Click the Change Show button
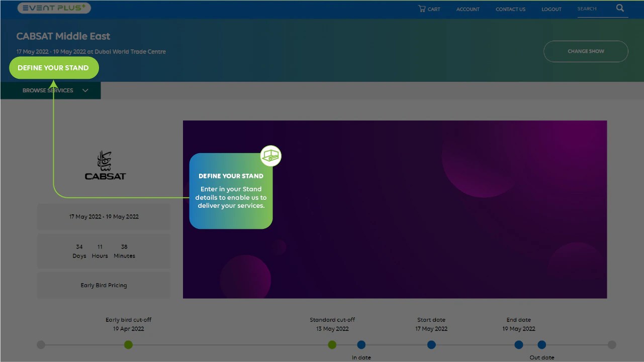Viewport: 644px width, 362px height. click(586, 51)
